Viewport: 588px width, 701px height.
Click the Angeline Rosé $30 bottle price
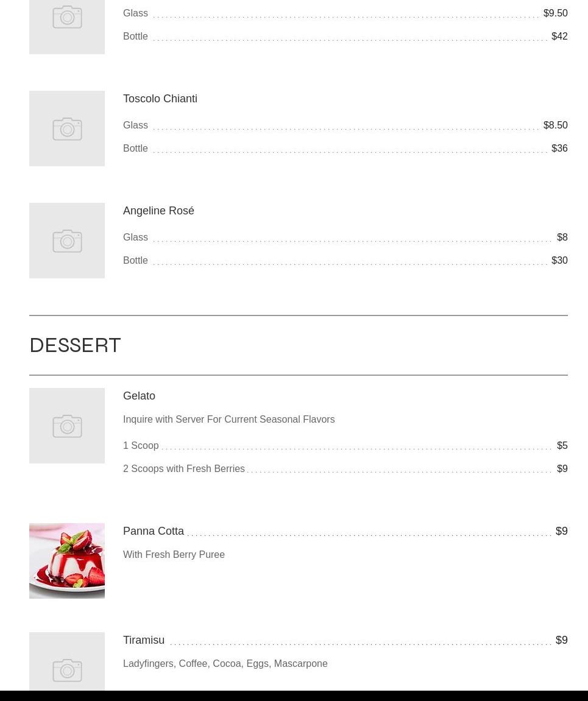click(559, 260)
